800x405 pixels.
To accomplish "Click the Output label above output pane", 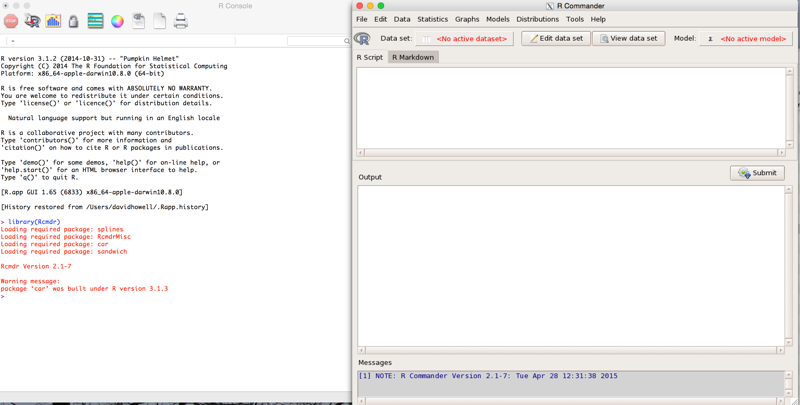I will (x=370, y=177).
